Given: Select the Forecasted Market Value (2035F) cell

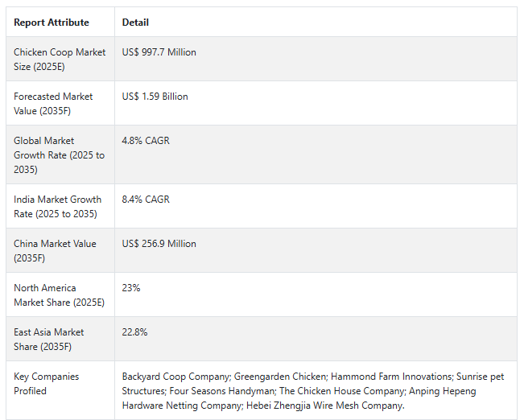Looking at the screenshot, I should click(x=60, y=104).
